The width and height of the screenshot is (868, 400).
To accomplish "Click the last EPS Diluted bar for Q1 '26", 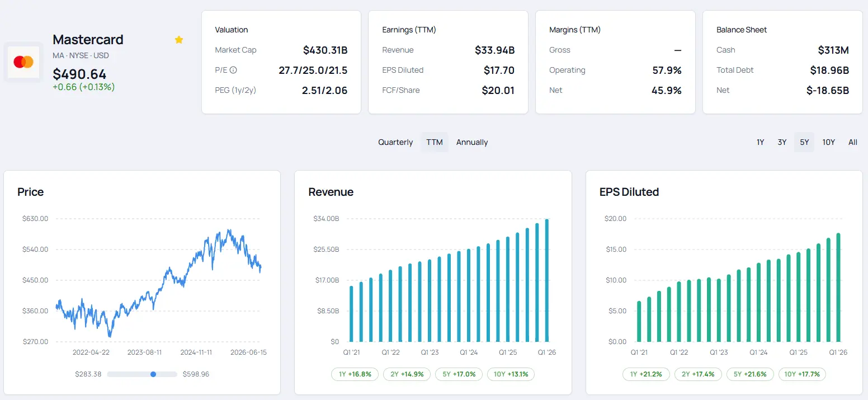I will tap(838, 288).
